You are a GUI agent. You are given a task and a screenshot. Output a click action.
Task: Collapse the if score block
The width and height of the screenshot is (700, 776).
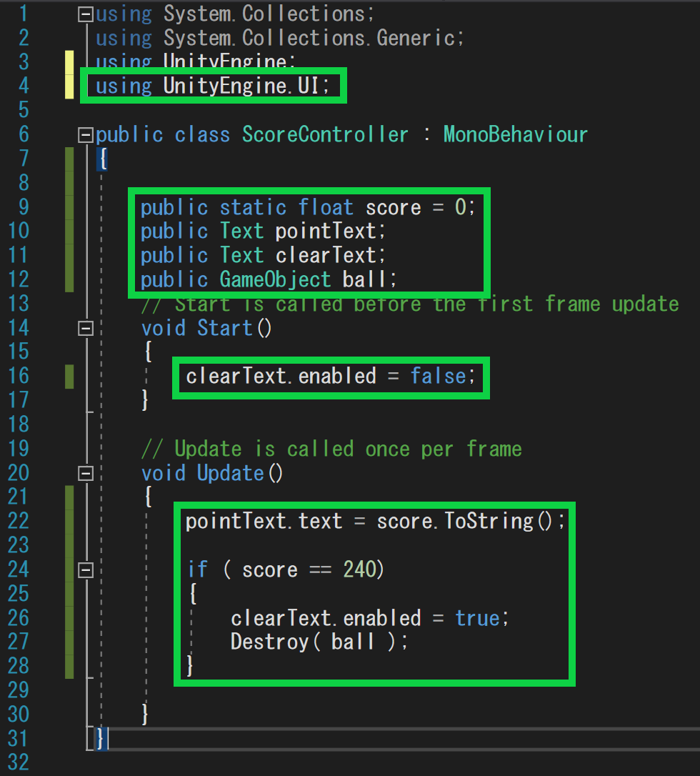[86, 569]
